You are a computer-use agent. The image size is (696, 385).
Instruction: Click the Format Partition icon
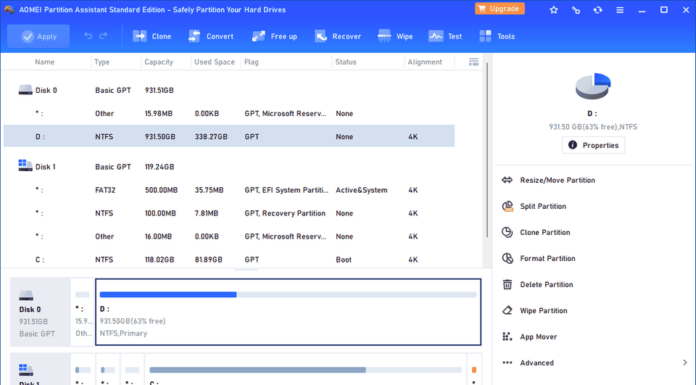(x=507, y=258)
